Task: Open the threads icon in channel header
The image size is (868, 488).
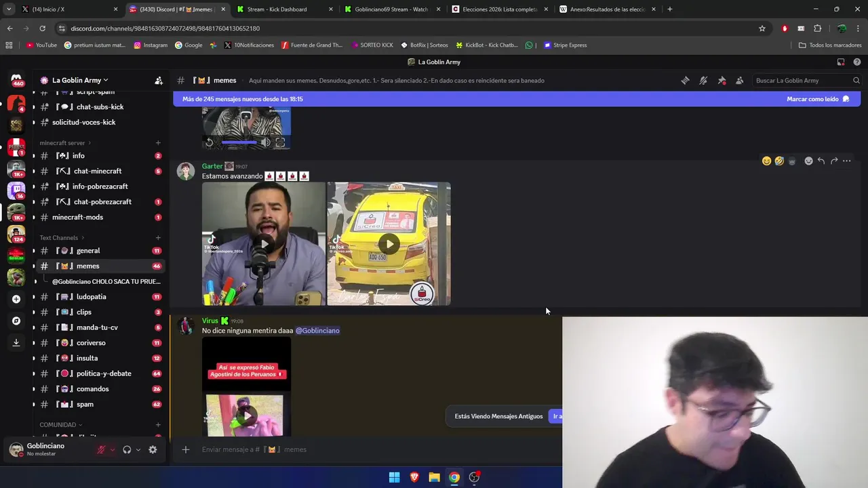Action: tap(685, 80)
